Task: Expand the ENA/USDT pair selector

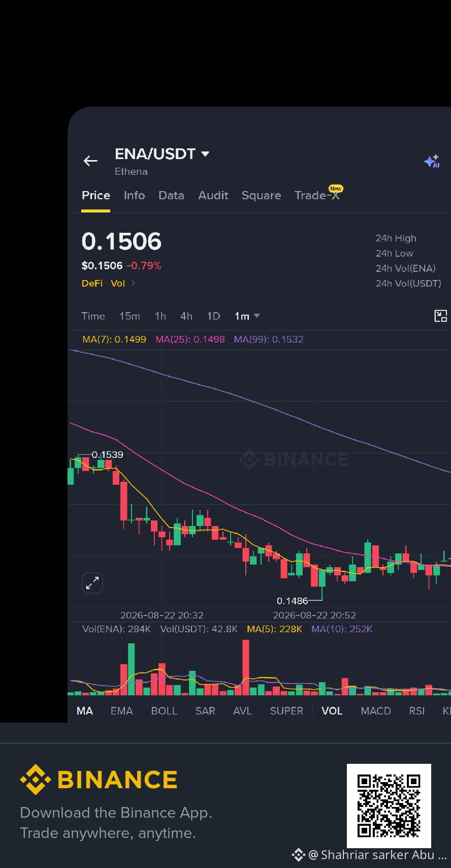Action: coord(162,154)
